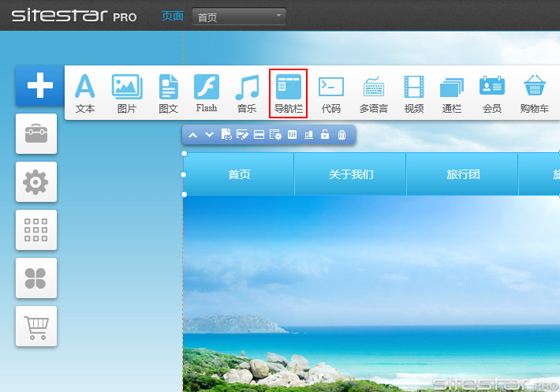Choose the 导航栏 navigation bar module
The width and height of the screenshot is (560, 392).
click(288, 93)
